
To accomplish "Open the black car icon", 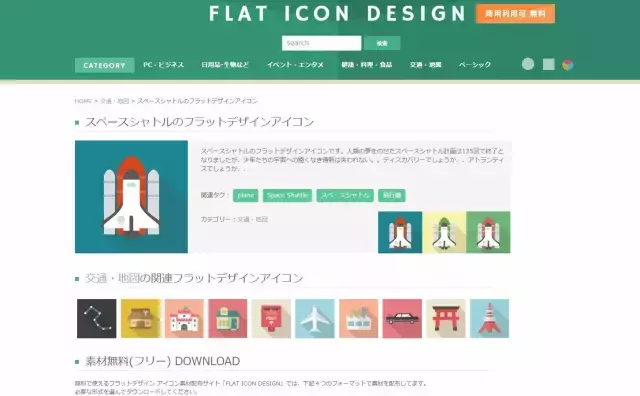I will [402, 318].
